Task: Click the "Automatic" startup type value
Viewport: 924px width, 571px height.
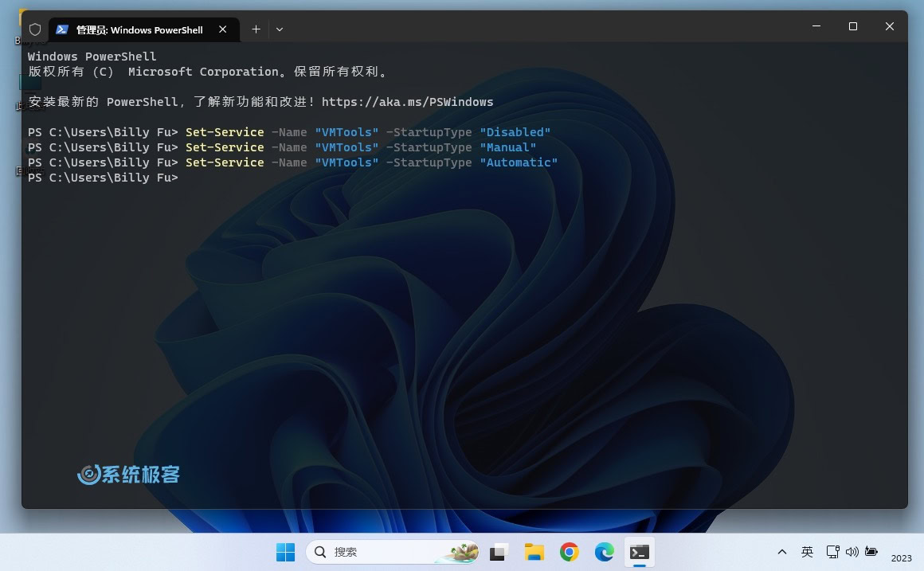Action: [519, 162]
